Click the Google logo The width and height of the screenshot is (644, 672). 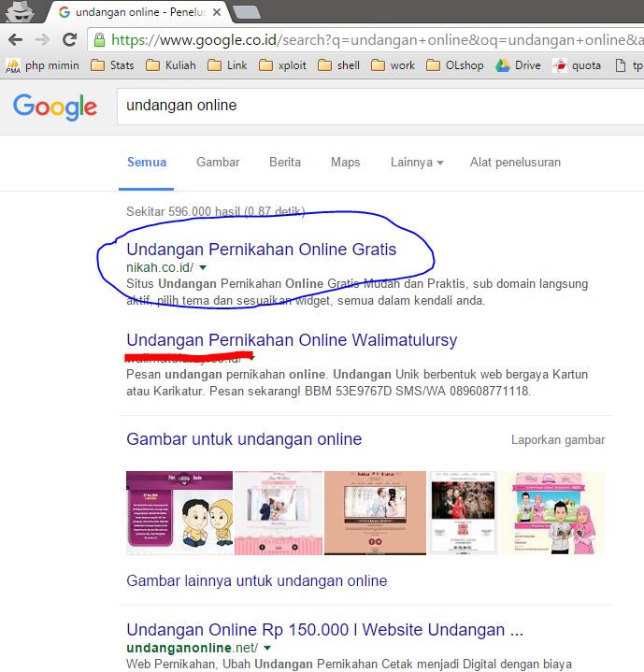55,106
